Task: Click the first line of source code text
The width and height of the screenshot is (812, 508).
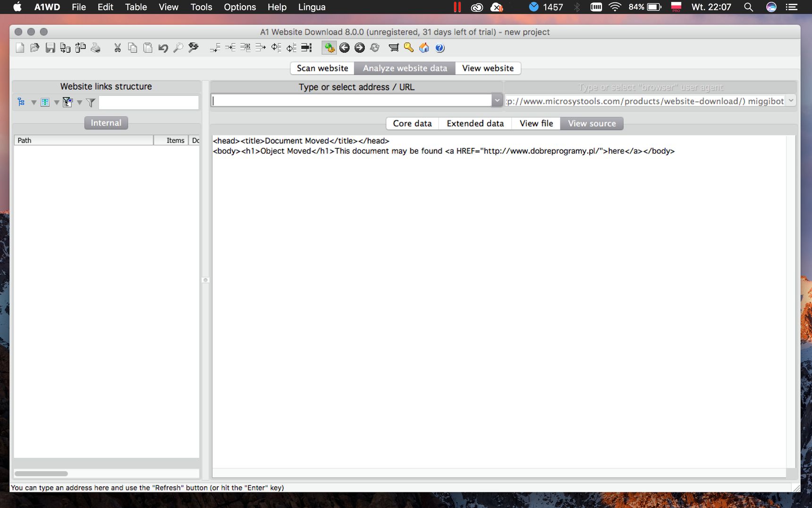Action: tap(301, 141)
